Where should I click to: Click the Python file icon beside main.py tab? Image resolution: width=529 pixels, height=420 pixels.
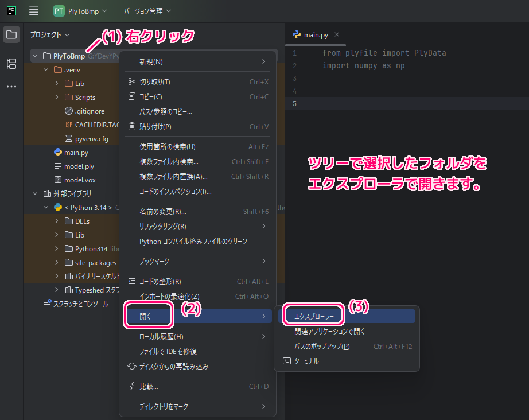pyautogui.click(x=295, y=34)
